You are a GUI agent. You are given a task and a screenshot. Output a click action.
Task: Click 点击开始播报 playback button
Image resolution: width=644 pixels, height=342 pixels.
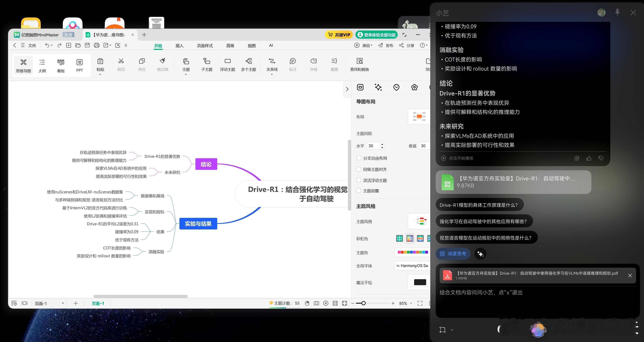457,158
